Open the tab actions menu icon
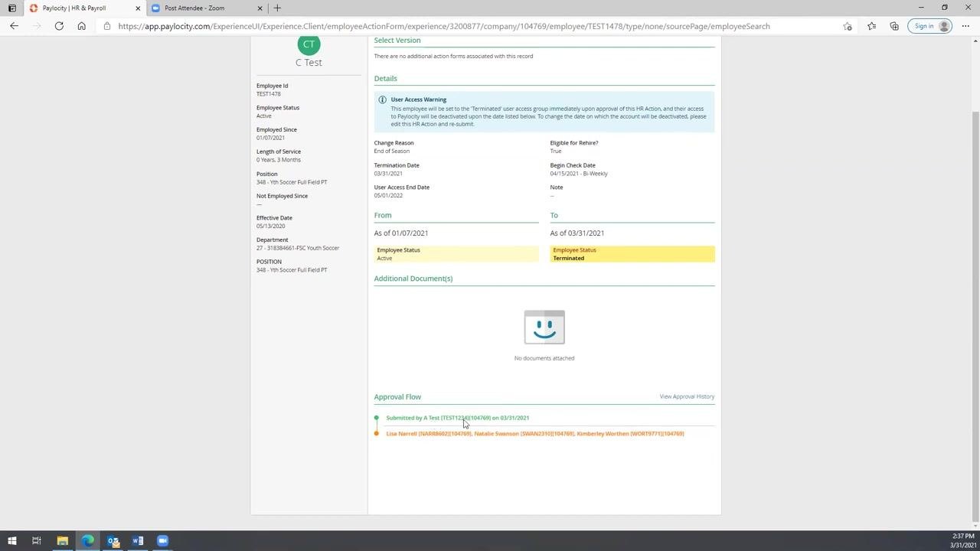Image resolution: width=980 pixels, height=551 pixels. point(11,8)
